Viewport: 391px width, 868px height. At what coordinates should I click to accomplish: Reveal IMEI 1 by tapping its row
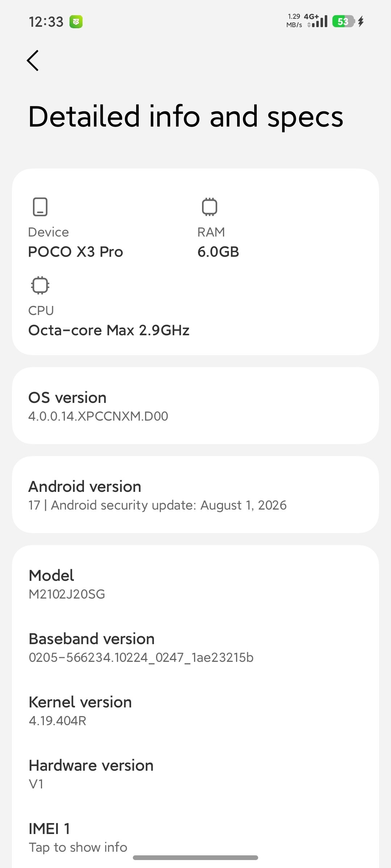[195, 837]
